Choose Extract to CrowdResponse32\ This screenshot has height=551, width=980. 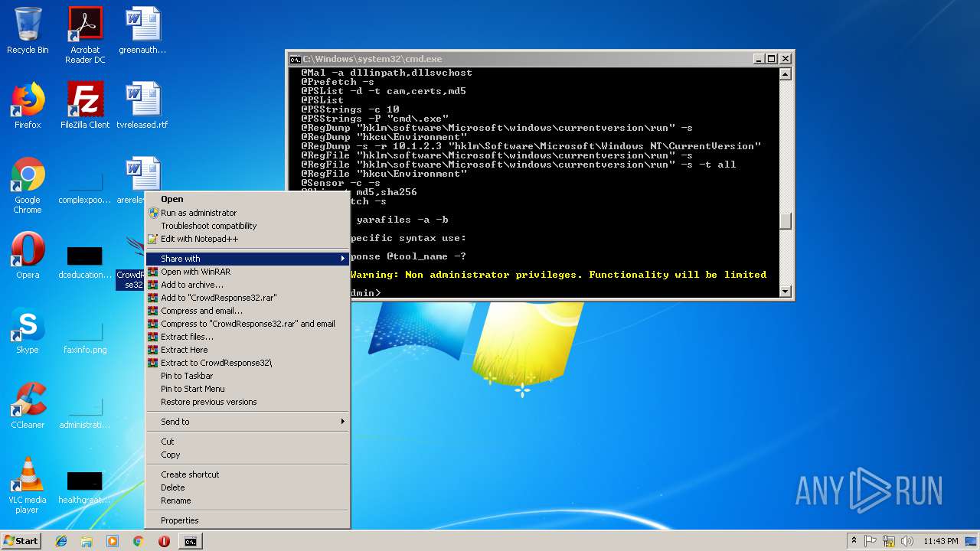[248, 363]
